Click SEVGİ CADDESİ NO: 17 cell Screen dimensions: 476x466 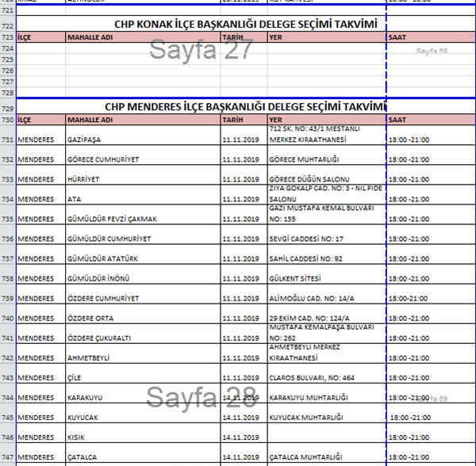click(x=327, y=235)
